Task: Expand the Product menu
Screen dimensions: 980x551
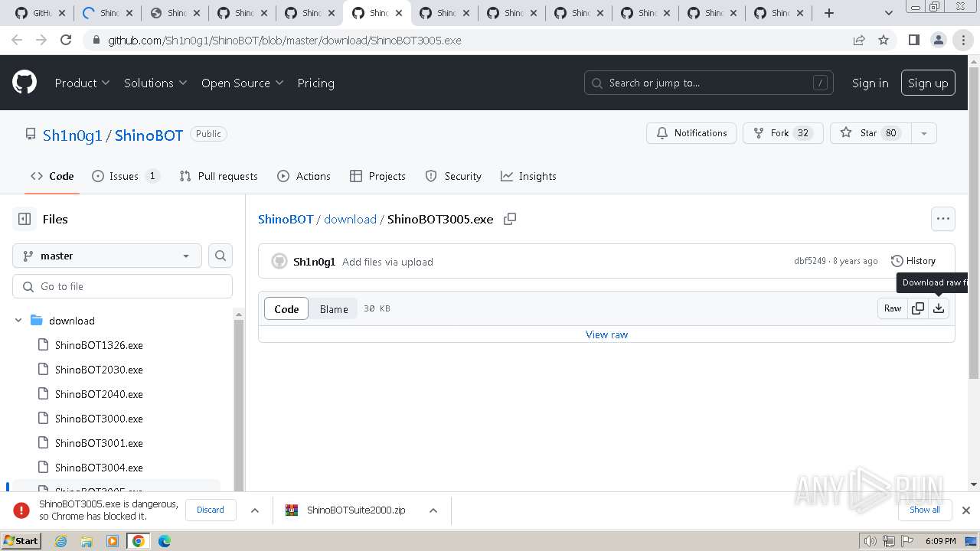Action: (x=82, y=83)
